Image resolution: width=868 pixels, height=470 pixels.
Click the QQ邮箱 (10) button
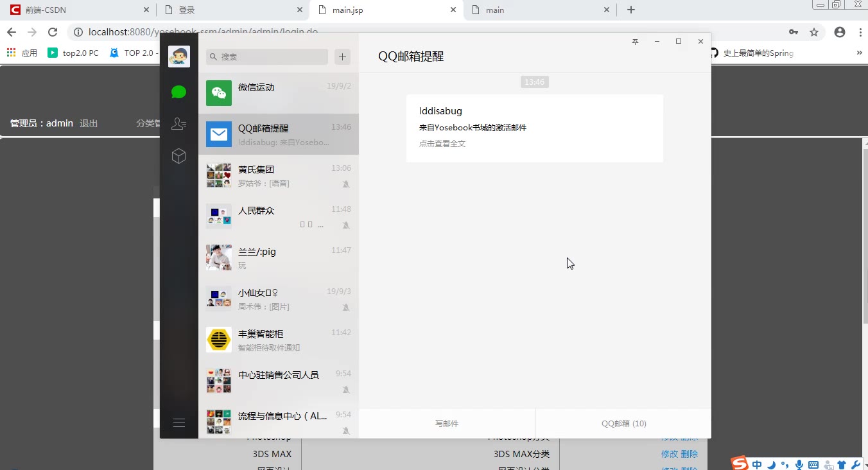(624, 424)
